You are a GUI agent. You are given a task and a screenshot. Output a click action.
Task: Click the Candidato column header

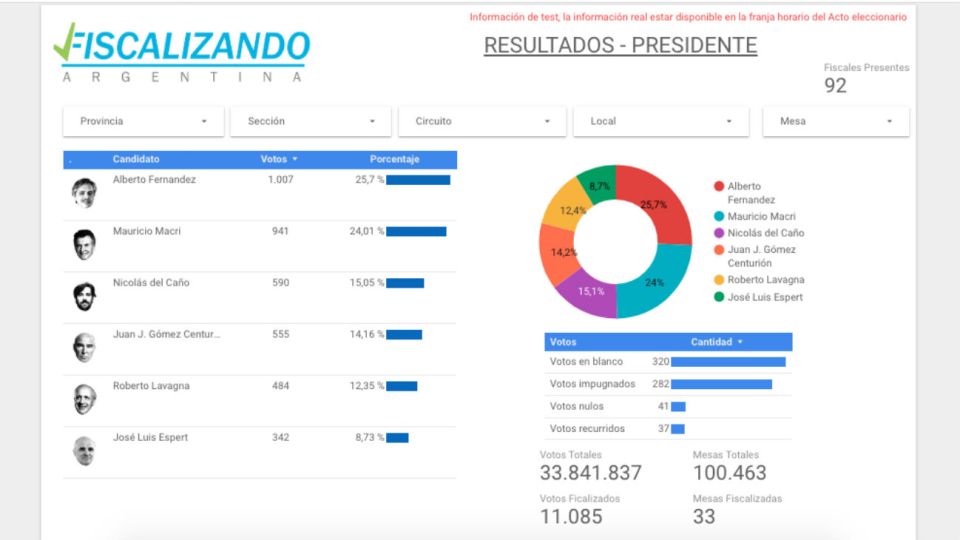coord(136,159)
